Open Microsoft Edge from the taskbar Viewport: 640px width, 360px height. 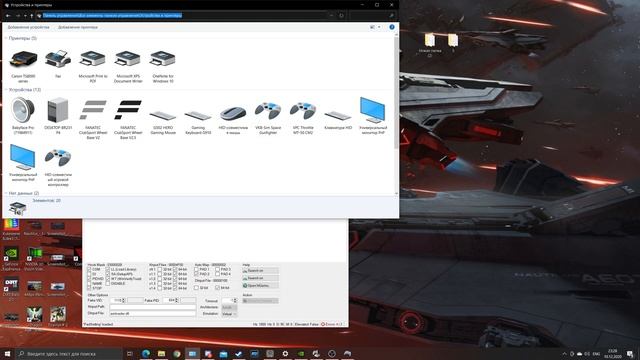coord(146,353)
